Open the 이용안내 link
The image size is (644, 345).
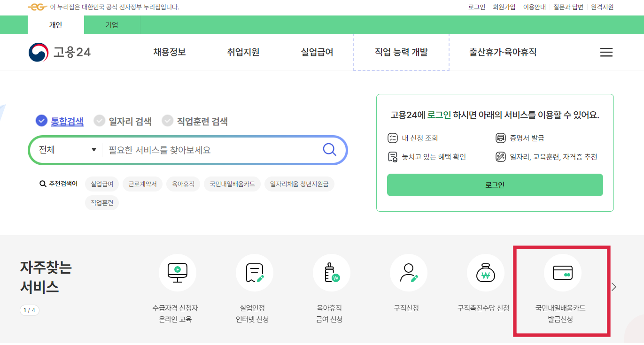pyautogui.click(x=534, y=7)
